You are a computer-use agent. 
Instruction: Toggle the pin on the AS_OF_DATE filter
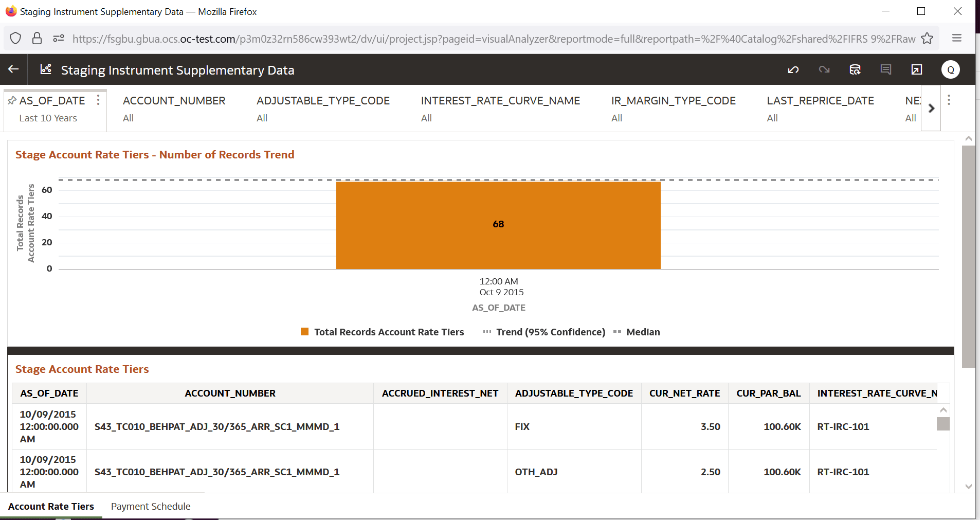tap(12, 100)
